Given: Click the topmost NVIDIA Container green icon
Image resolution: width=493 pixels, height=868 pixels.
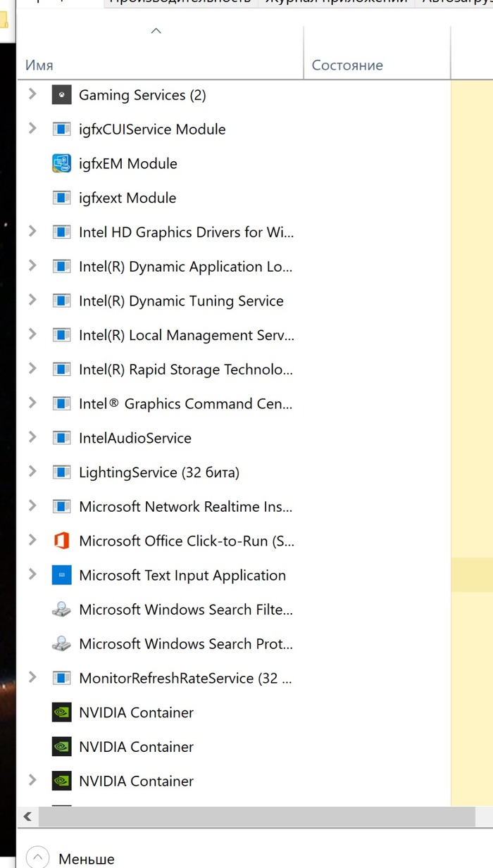Looking at the screenshot, I should [x=62, y=713].
